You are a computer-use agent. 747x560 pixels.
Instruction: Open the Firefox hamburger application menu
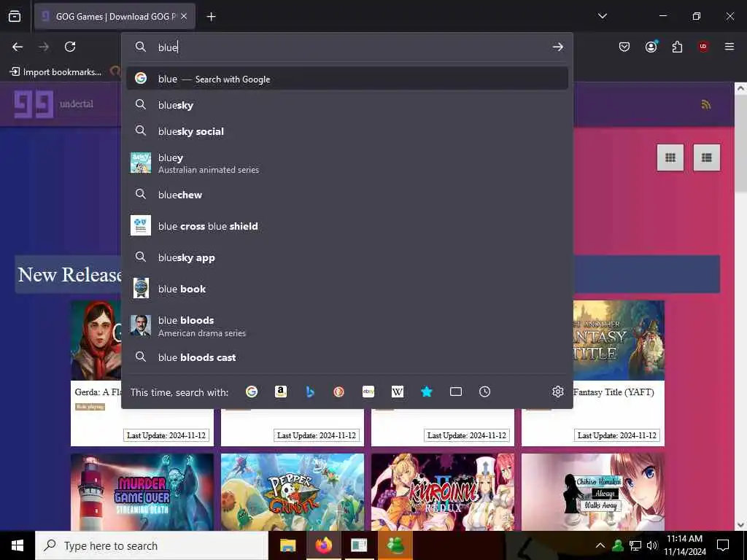(x=729, y=47)
